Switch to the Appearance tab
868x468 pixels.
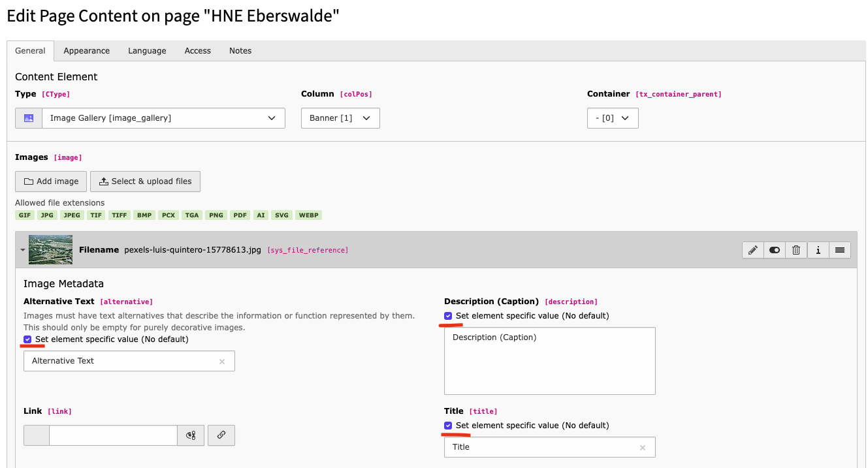[x=86, y=51]
